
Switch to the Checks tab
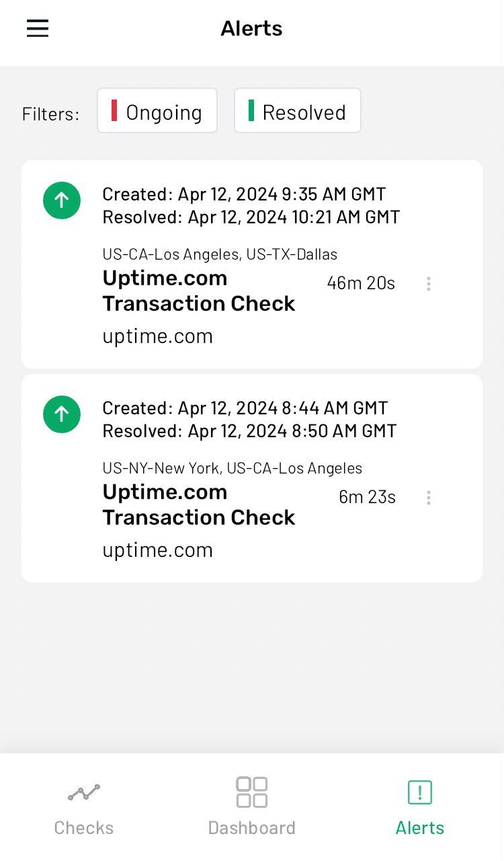tap(83, 806)
